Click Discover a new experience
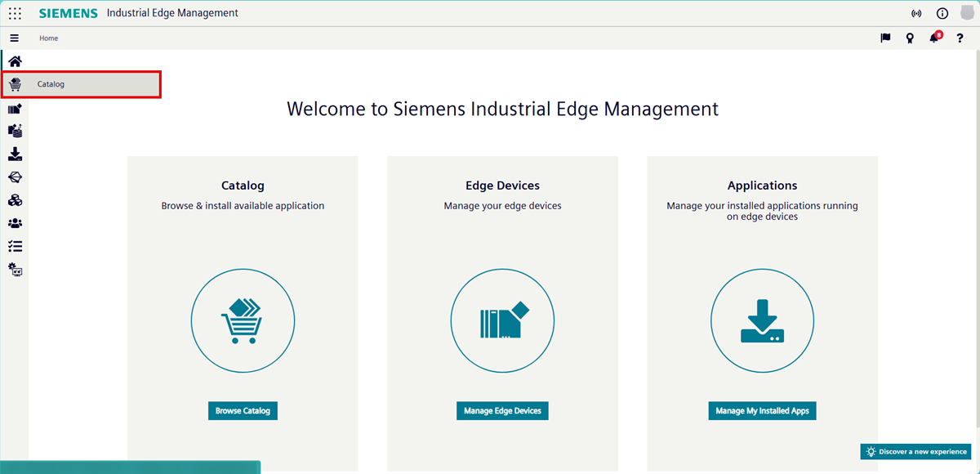The width and height of the screenshot is (980, 474). coord(915,451)
